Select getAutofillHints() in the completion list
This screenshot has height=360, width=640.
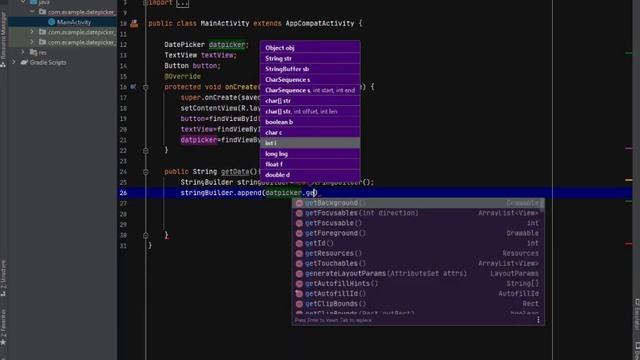click(x=416, y=284)
